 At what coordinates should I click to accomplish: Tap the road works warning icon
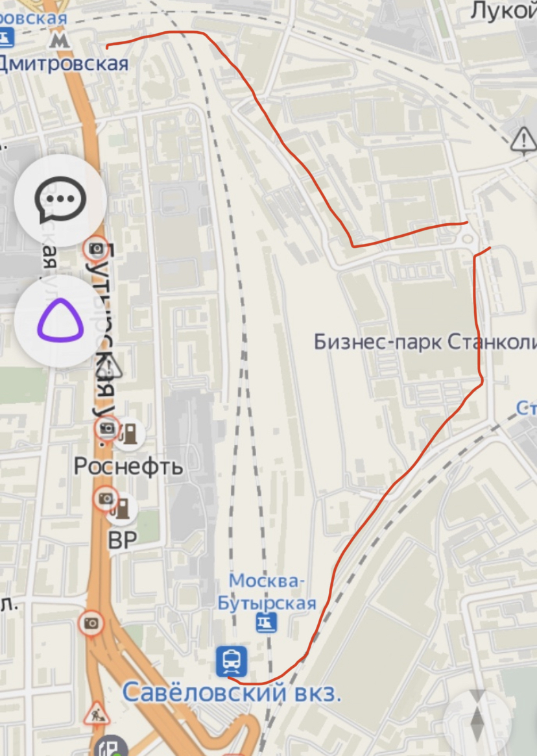click(97, 714)
